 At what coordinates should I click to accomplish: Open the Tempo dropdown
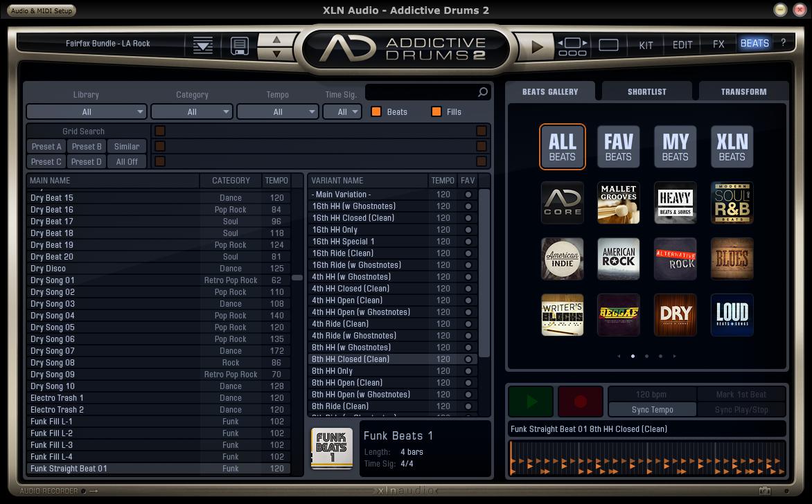point(278,111)
